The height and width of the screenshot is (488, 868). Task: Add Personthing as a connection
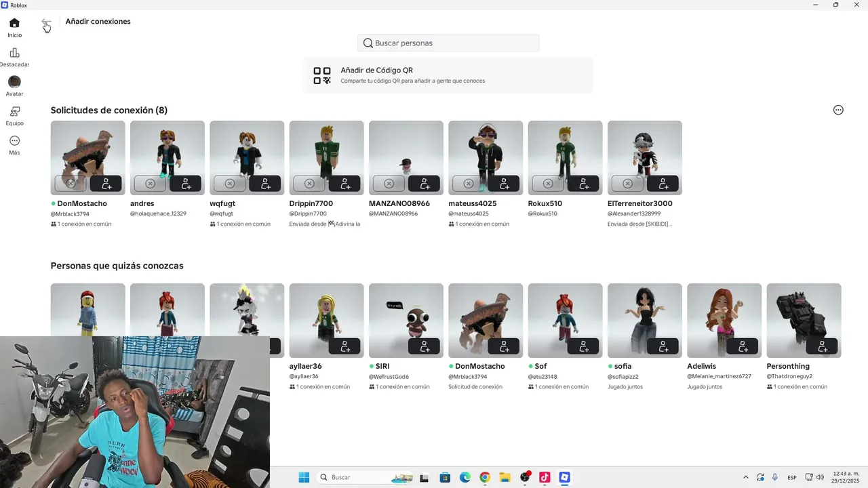point(822,346)
